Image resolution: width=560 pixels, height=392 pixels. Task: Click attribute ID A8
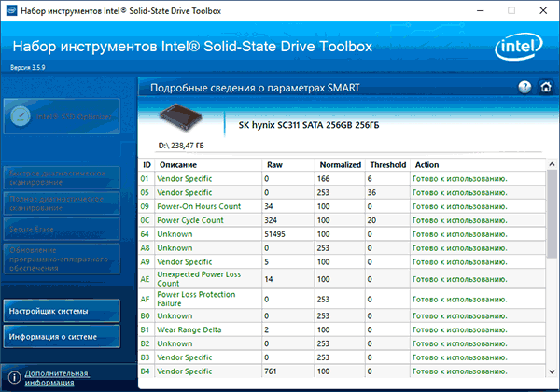click(145, 248)
